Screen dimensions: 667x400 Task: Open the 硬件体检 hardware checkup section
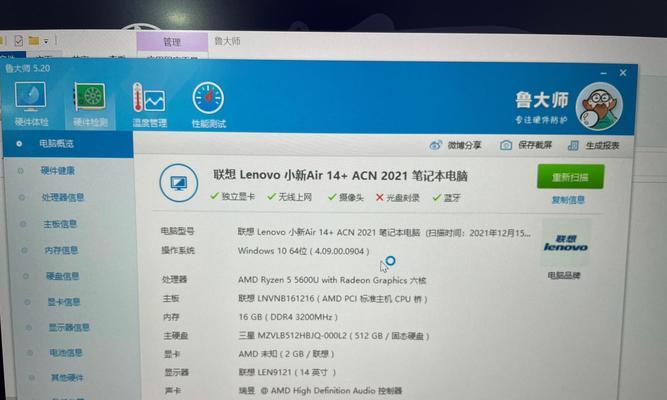pos(31,104)
